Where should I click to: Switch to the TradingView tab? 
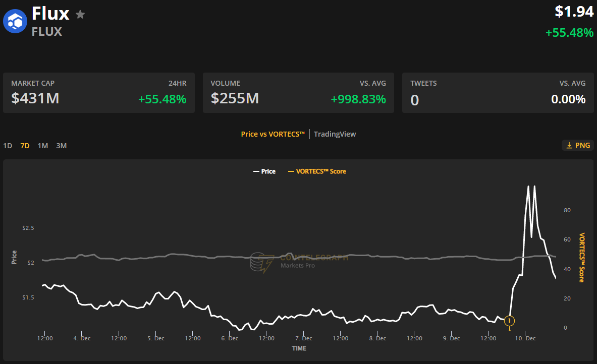335,134
